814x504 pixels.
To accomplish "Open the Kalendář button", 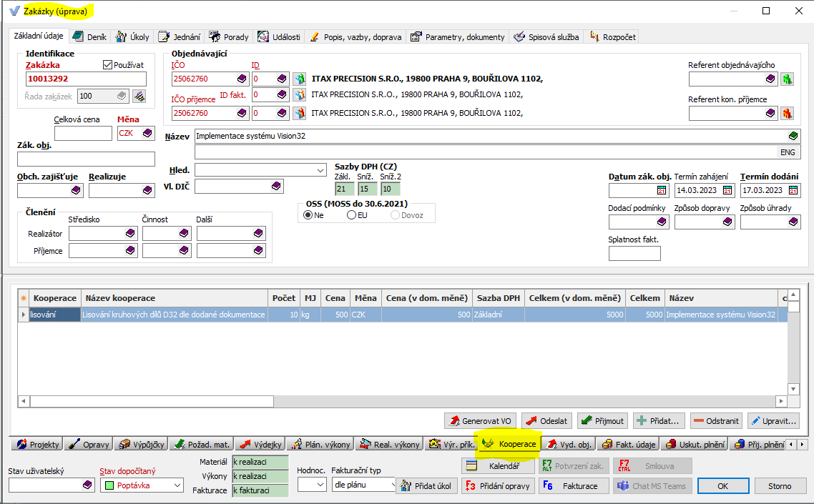I will 498,466.
